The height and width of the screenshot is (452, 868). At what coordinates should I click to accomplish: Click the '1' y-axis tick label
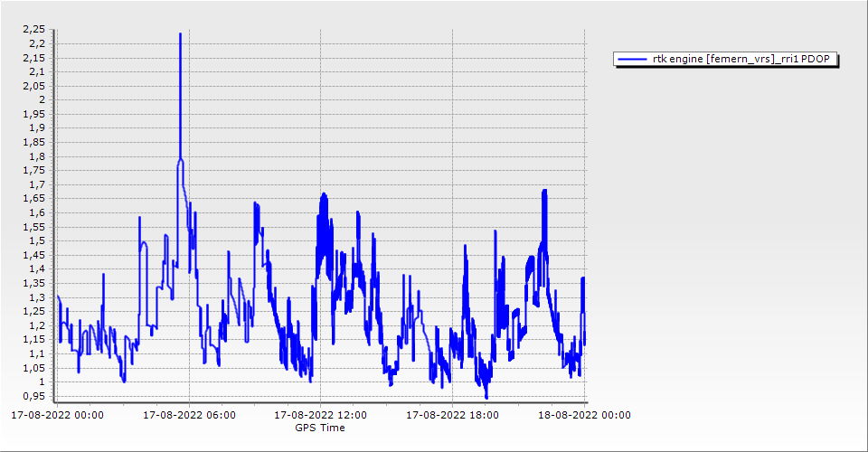pyautogui.click(x=42, y=381)
